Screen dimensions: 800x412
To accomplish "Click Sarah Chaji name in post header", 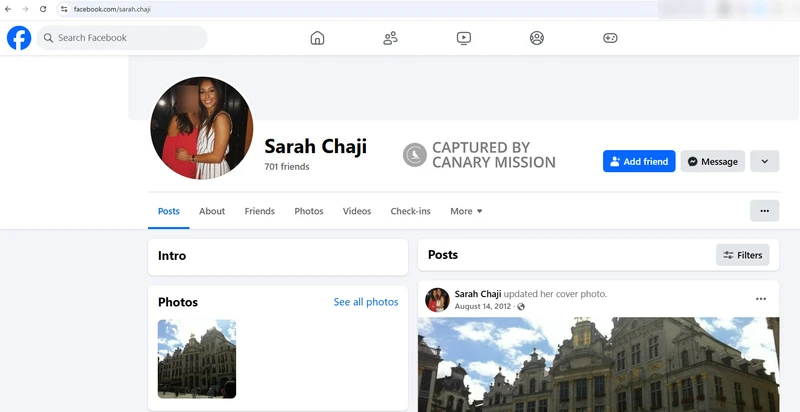I will pyautogui.click(x=478, y=294).
